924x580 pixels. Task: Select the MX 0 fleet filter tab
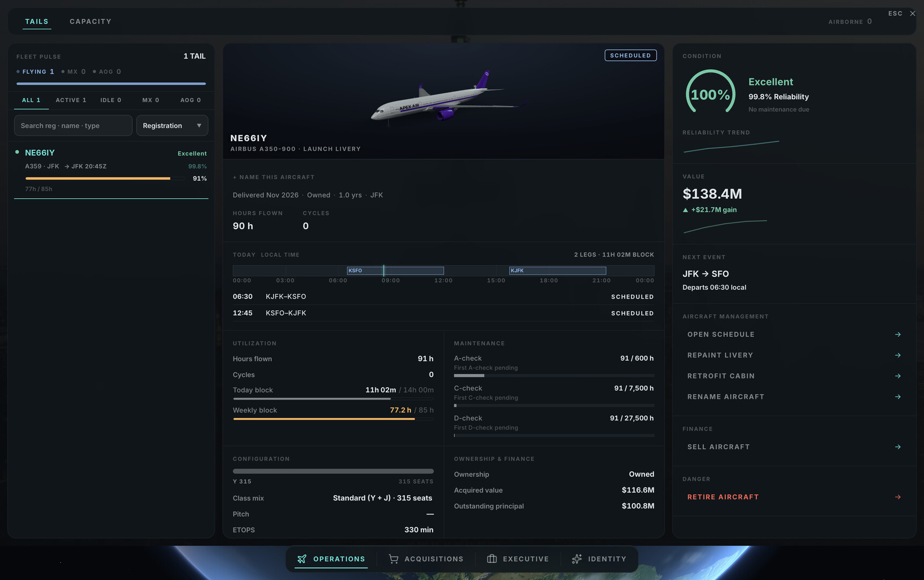(x=151, y=100)
